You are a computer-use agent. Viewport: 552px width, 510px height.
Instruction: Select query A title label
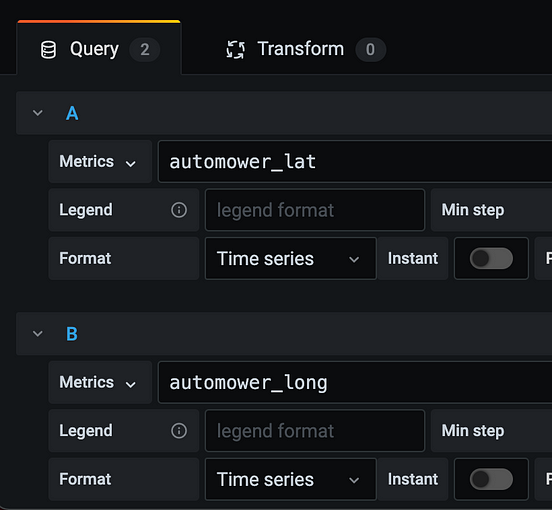pyautogui.click(x=72, y=113)
